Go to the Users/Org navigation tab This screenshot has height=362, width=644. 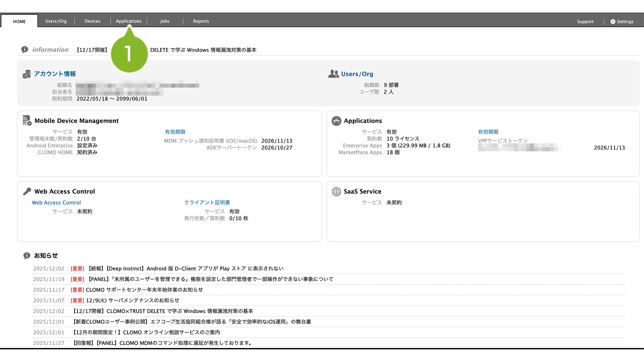[56, 21]
